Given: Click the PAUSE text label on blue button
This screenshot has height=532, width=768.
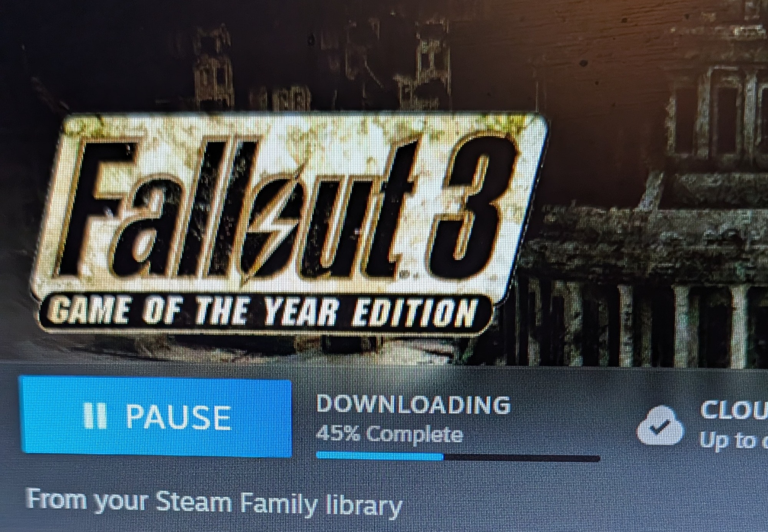Looking at the screenshot, I should 179,417.
